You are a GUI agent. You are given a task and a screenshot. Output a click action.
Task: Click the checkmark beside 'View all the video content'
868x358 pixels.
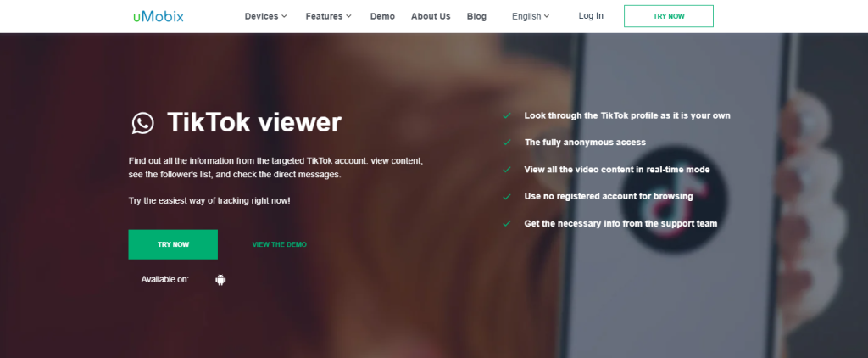pos(506,170)
